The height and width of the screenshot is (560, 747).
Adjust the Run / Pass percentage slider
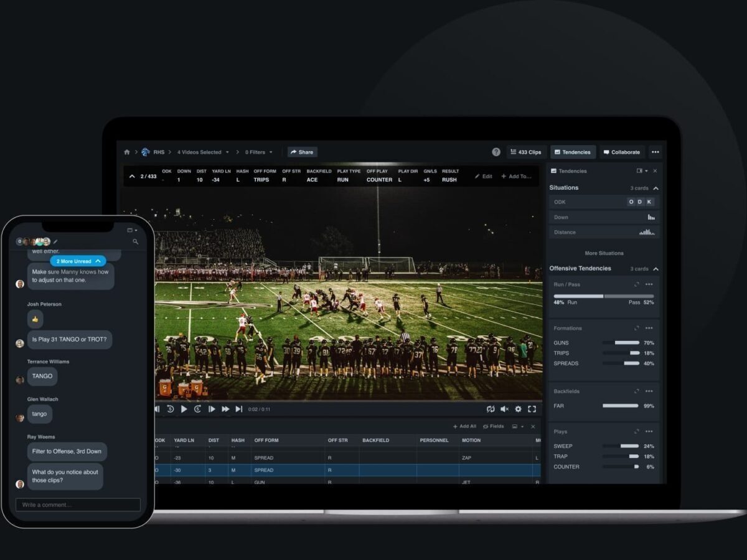point(604,295)
